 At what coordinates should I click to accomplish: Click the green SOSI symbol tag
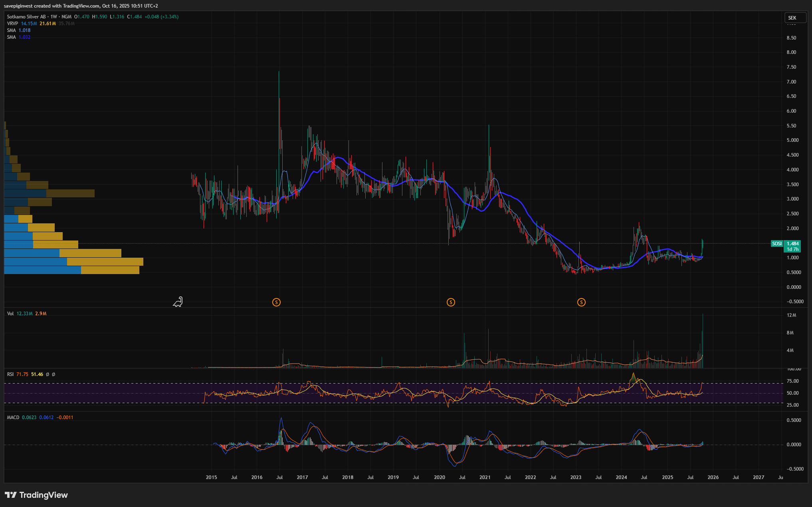[x=777, y=244]
